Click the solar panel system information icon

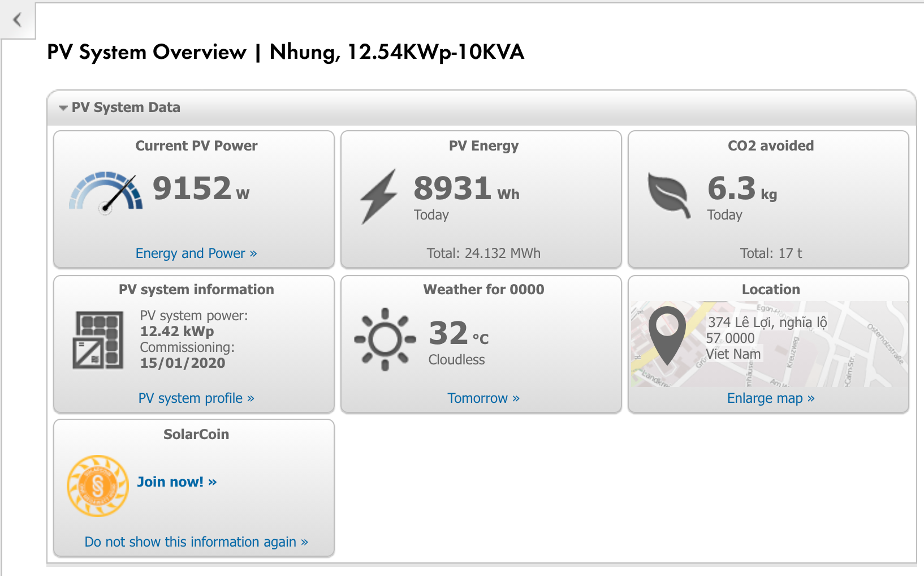(x=98, y=340)
